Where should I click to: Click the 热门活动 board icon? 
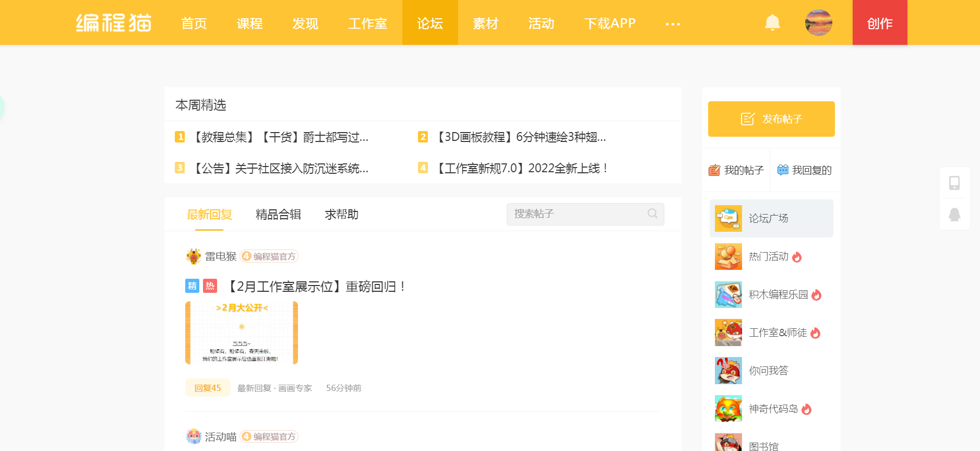click(728, 256)
